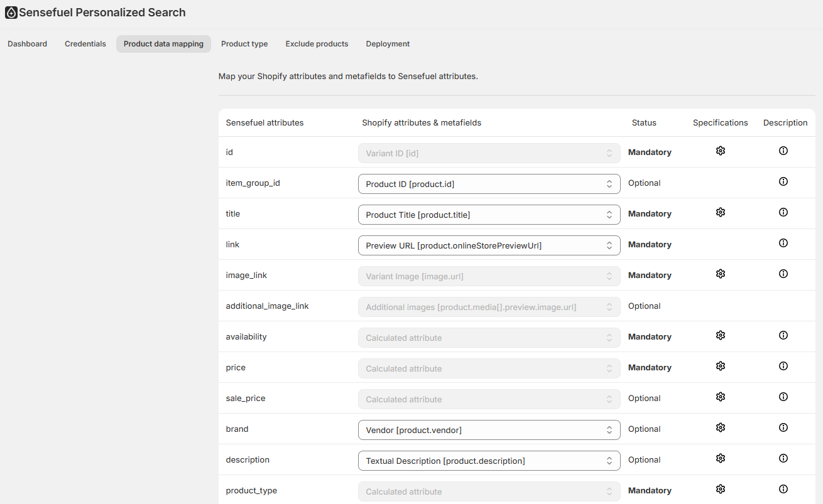Open image_link specifications gear icon
This screenshot has height=504, width=823.
tap(721, 274)
